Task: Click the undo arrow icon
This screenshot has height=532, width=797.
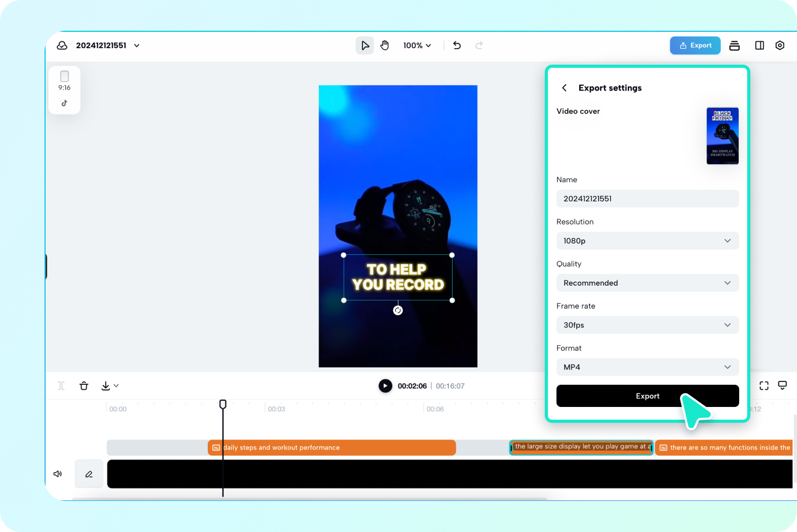Action: point(457,45)
